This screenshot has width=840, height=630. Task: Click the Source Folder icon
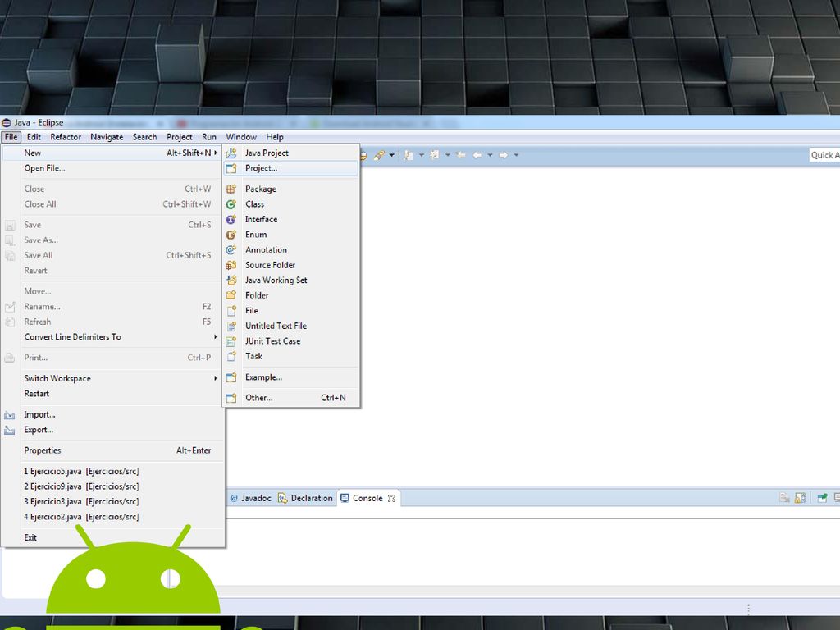(231, 265)
